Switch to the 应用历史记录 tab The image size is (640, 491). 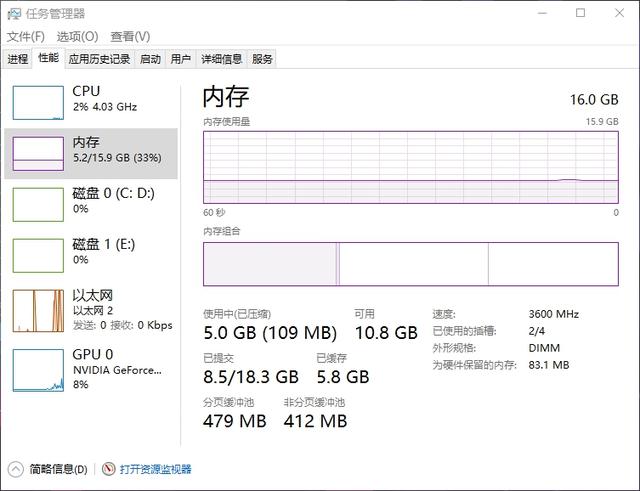coord(99,59)
